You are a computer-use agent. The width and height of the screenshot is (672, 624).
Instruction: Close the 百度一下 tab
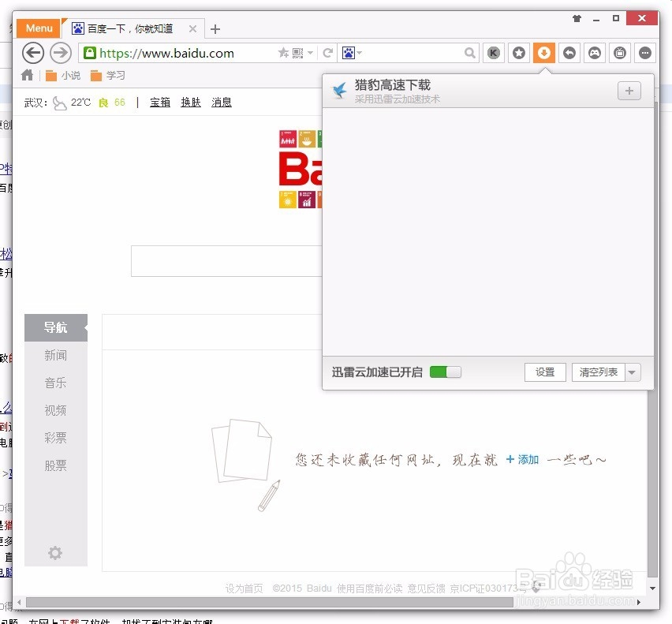point(193,28)
